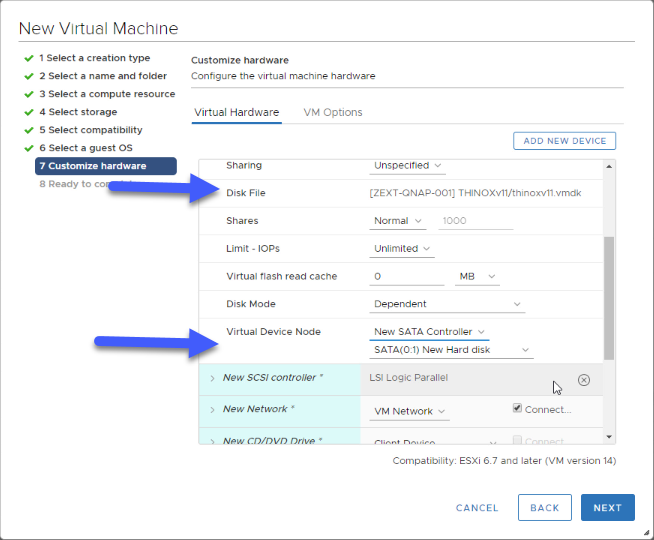Screen dimensions: 654x540
Task: Open the SATA(0:1) New Hard disk dropdown
Action: 451,350
